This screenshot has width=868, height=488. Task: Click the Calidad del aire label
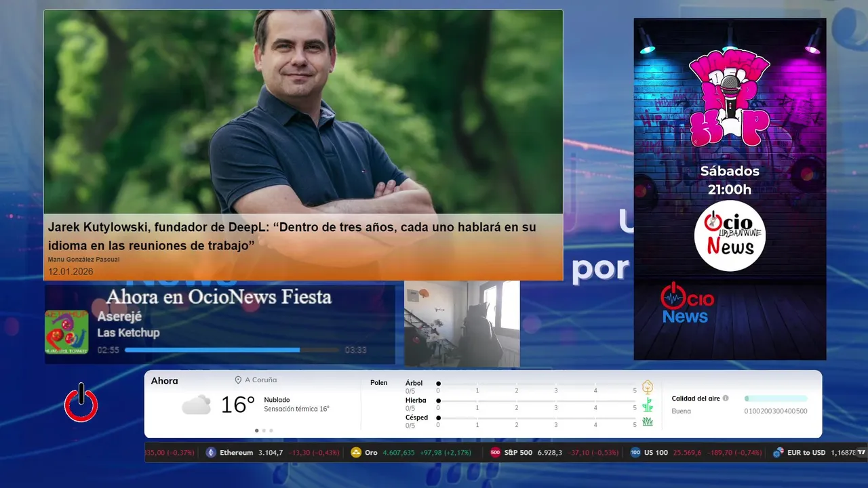696,399
